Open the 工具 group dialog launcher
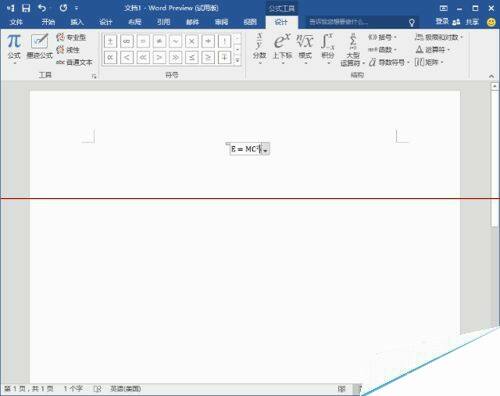This screenshot has width=500, height=396. pyautogui.click(x=94, y=76)
